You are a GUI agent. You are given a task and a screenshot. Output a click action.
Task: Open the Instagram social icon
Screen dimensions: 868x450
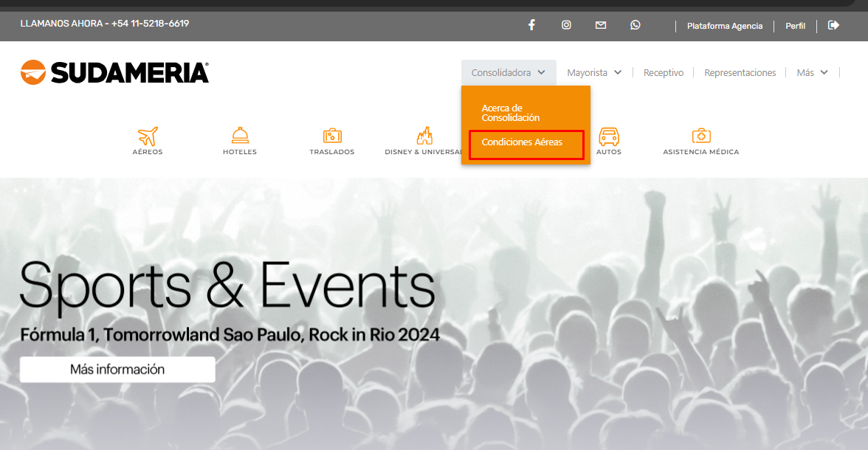coord(566,25)
